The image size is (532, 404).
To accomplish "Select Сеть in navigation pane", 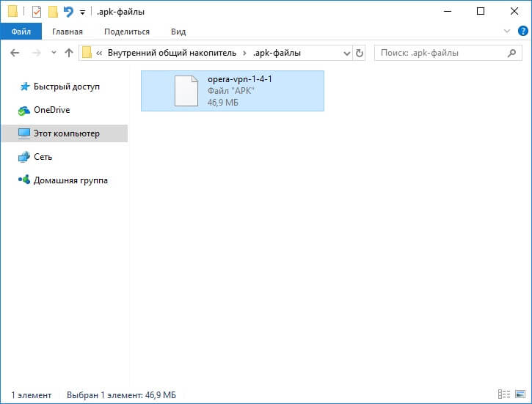I will [43, 157].
